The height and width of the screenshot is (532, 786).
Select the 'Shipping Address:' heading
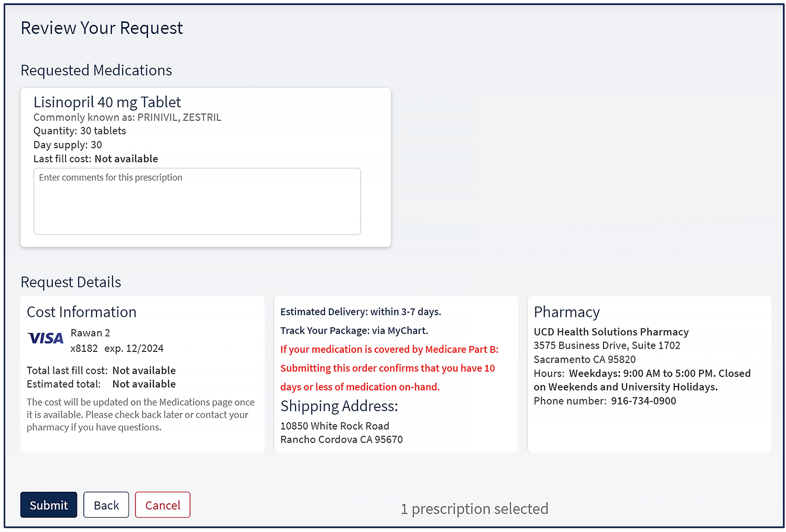(x=339, y=406)
